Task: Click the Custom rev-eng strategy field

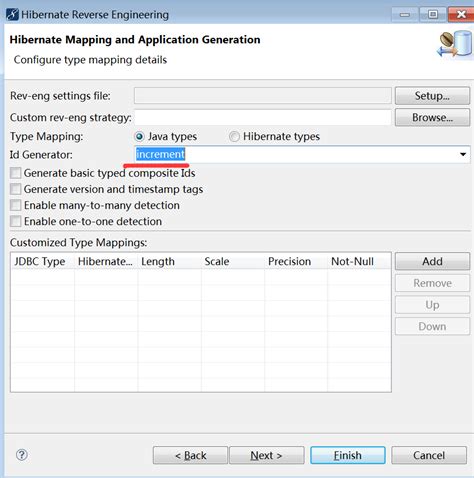Action: click(262, 117)
